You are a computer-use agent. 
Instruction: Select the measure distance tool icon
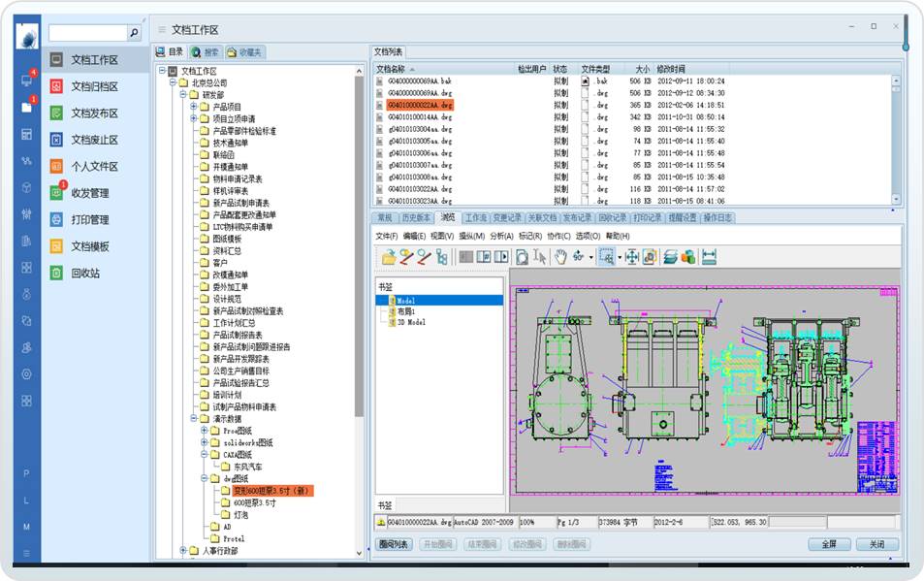pyautogui.click(x=709, y=257)
